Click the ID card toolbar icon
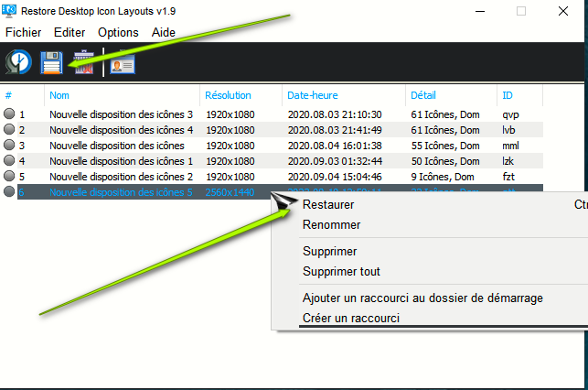This screenshot has width=588, height=390. (122, 63)
